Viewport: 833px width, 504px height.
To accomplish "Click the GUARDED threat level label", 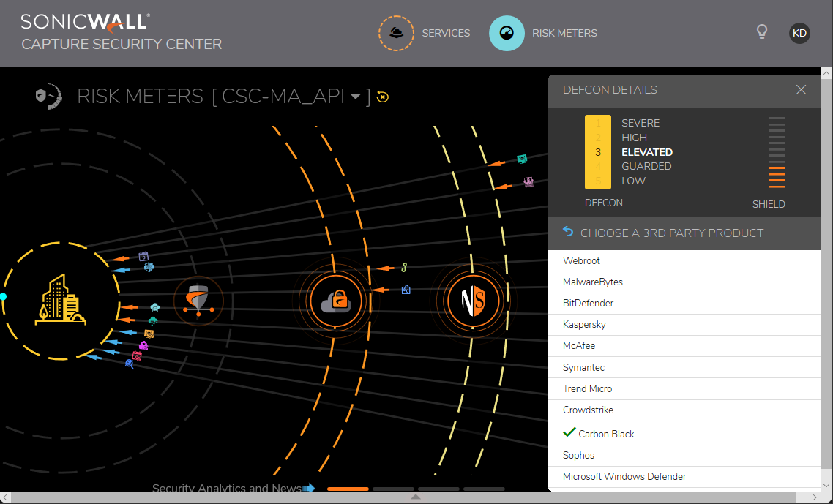I will [x=646, y=166].
